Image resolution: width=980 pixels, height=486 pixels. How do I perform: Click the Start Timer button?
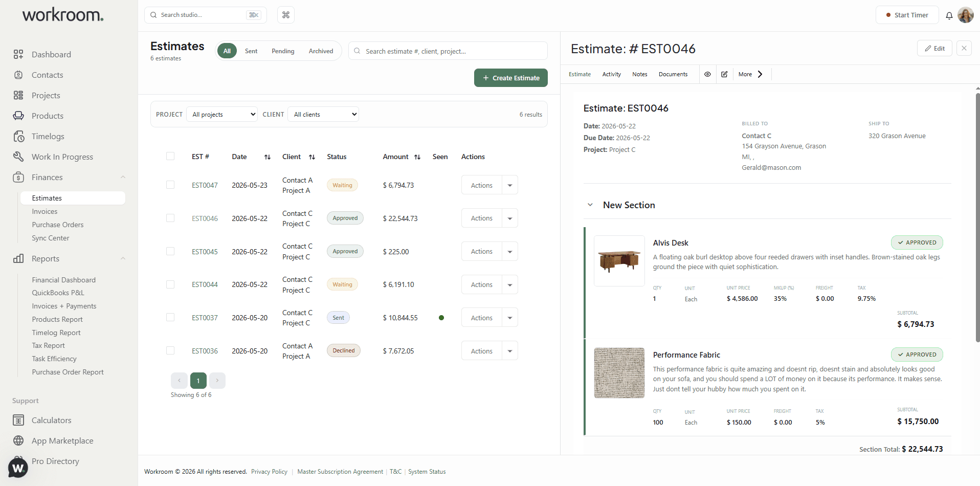[907, 15]
